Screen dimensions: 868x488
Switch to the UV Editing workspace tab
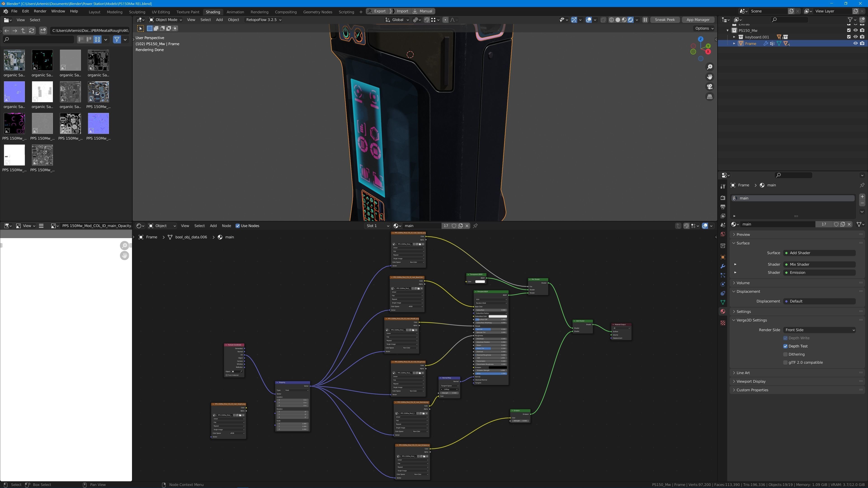pyautogui.click(x=161, y=12)
